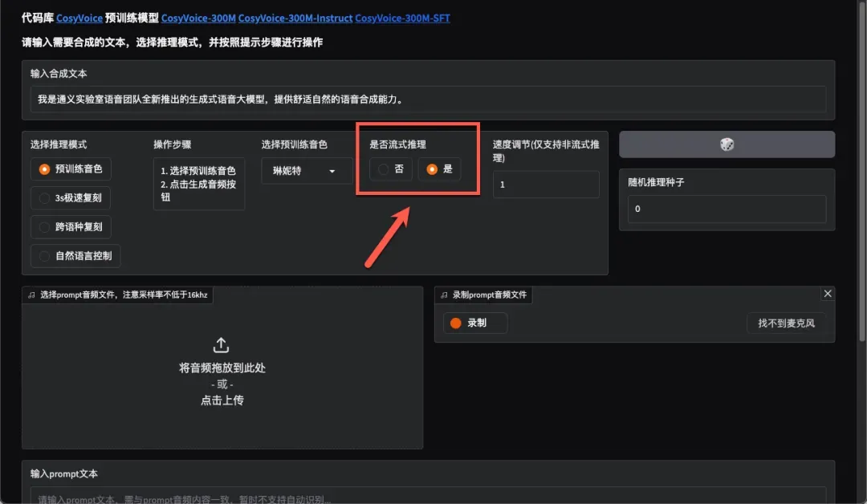
Task: Click the 随机推理种子 seed input field
Action: [727, 209]
